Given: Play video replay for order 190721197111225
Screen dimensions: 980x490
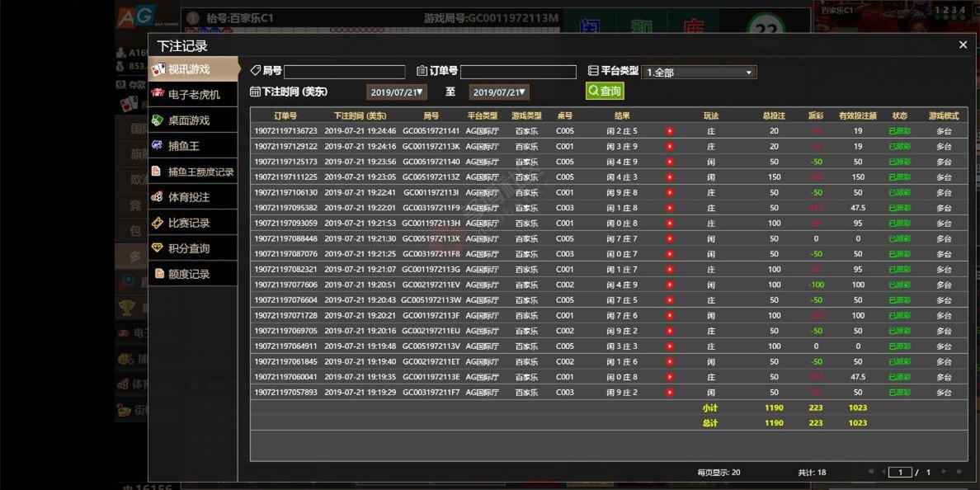Looking at the screenshot, I should 669,177.
